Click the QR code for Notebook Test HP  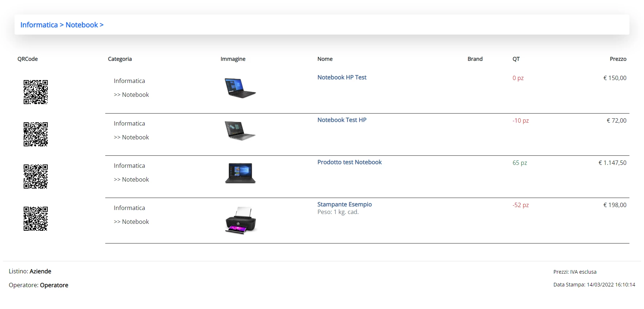(x=36, y=134)
